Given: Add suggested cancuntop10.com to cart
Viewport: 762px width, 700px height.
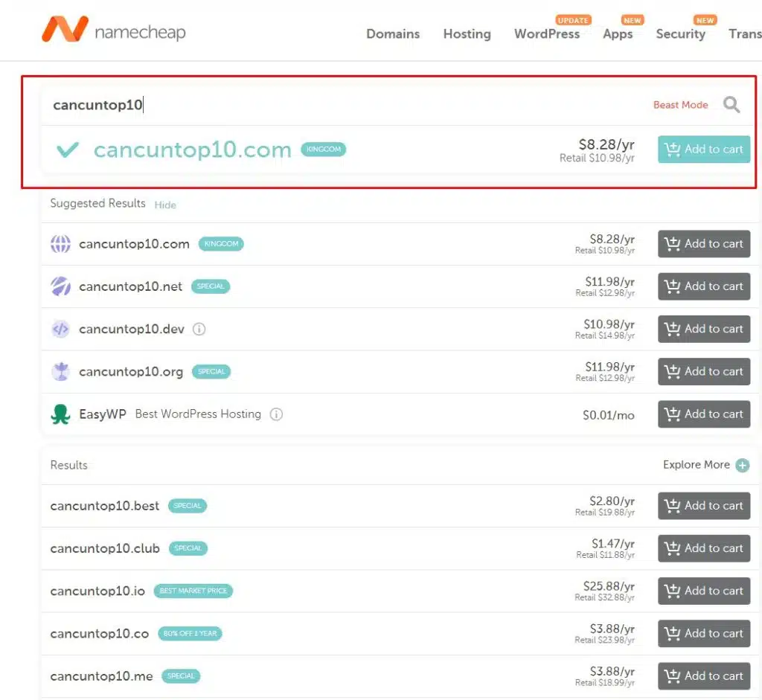Looking at the screenshot, I should (x=704, y=244).
